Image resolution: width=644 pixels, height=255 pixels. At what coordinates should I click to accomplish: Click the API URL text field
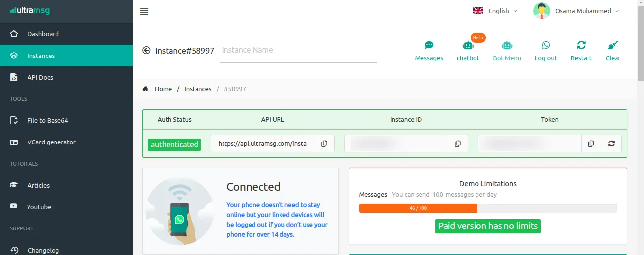pyautogui.click(x=262, y=143)
